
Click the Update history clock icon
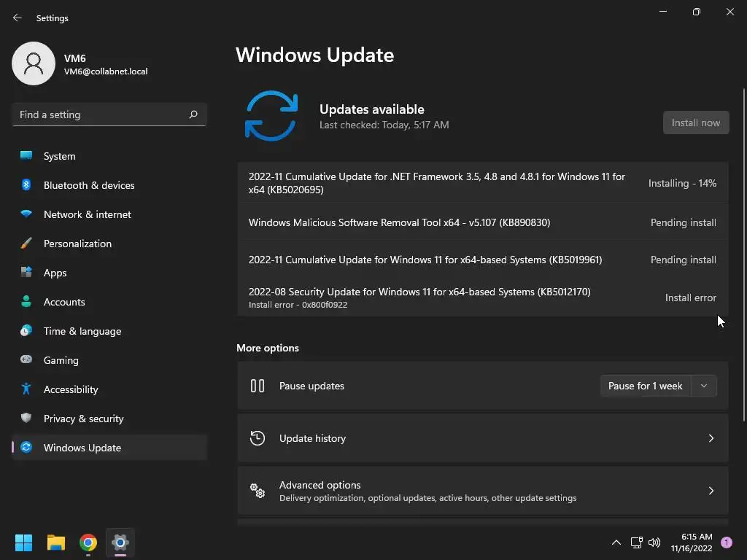(258, 438)
